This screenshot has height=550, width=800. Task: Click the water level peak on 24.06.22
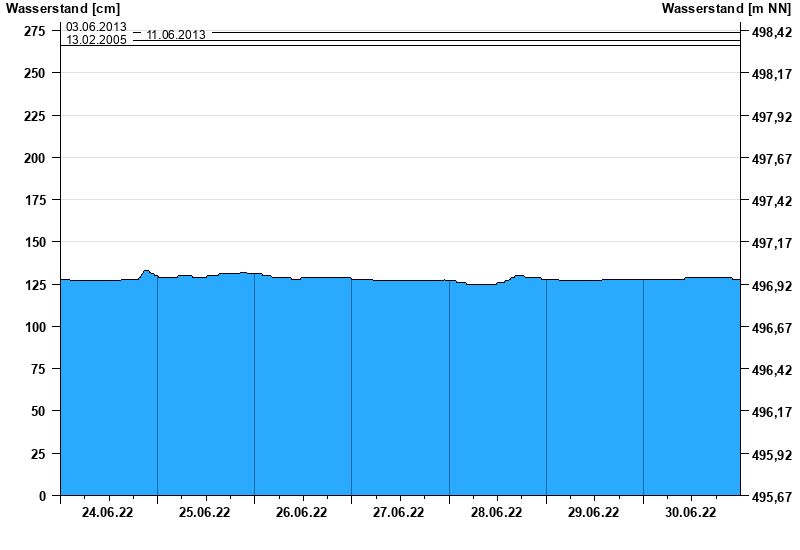pos(146,271)
